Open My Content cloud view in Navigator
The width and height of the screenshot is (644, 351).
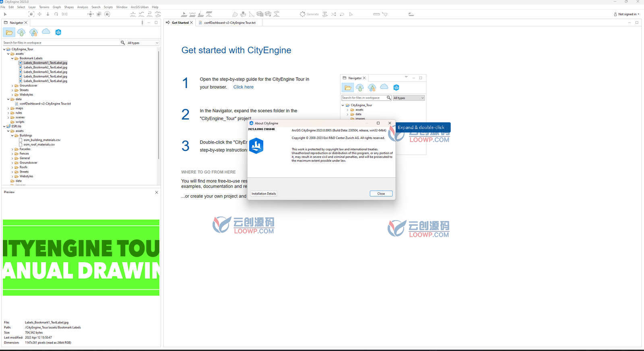21,32
